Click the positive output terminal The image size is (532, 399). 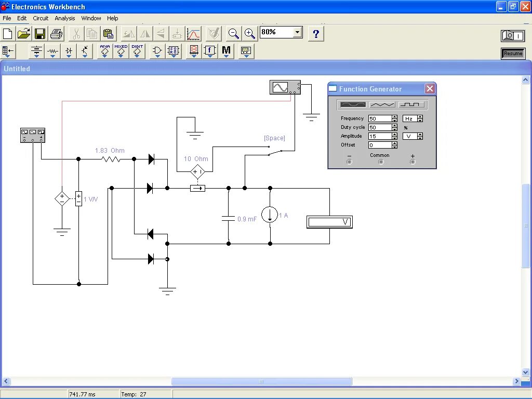[x=413, y=162]
